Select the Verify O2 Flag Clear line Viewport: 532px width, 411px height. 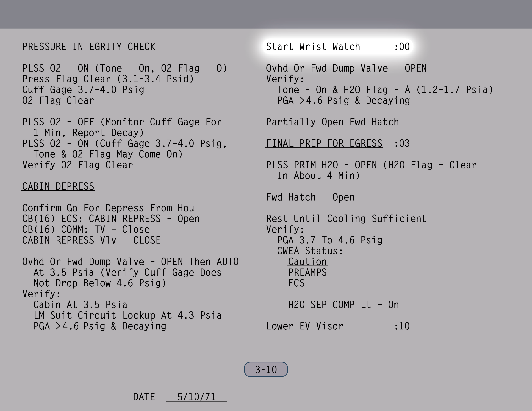(x=77, y=165)
